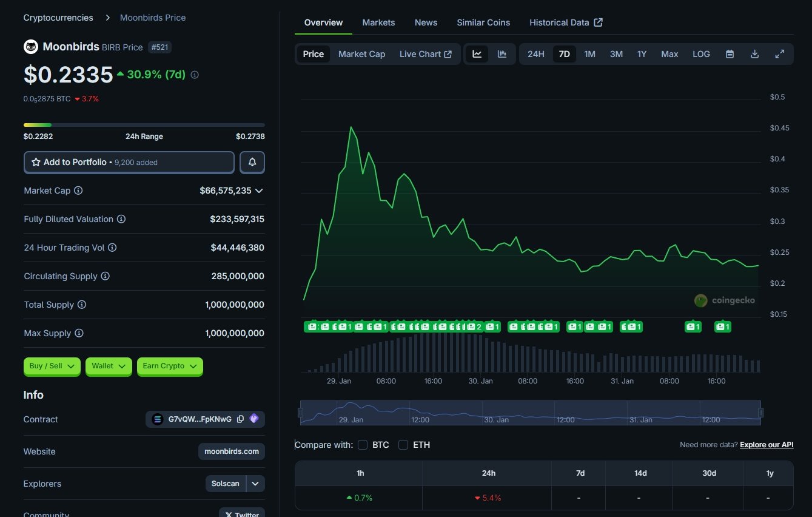812x517 pixels.
Task: Select the 1M time range
Action: (x=589, y=54)
